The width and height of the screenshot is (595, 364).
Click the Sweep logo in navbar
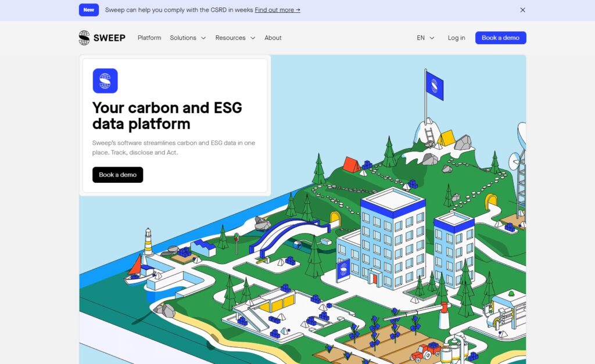tap(102, 38)
